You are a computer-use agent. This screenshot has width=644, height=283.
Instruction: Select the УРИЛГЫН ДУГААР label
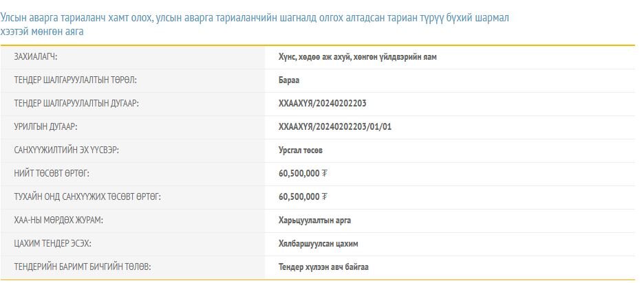point(46,127)
